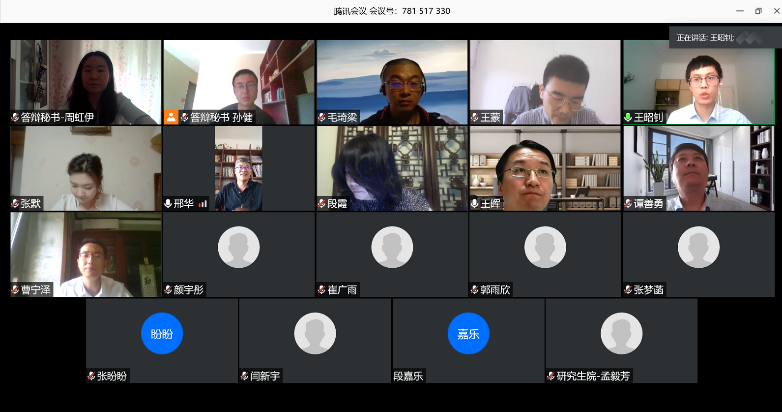This screenshot has width=782, height=412.
Task: Click the gray default avatar of 崔广雨
Action: point(392,247)
